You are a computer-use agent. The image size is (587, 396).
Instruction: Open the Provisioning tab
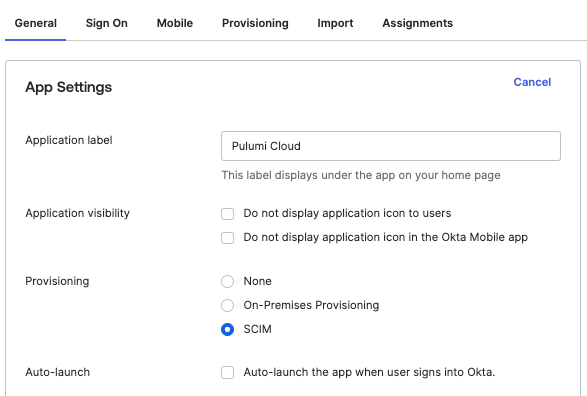pos(255,23)
